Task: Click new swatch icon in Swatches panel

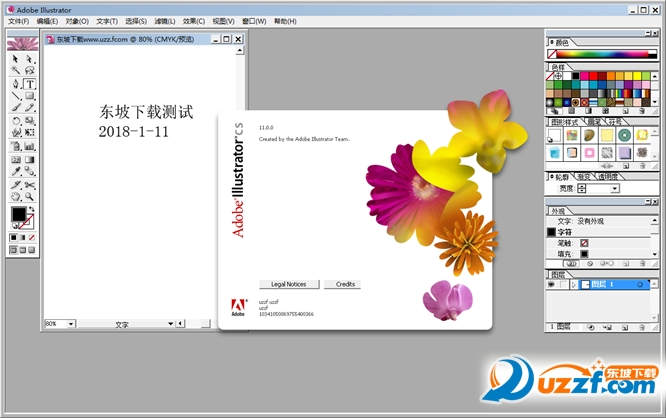Action: pos(625,111)
